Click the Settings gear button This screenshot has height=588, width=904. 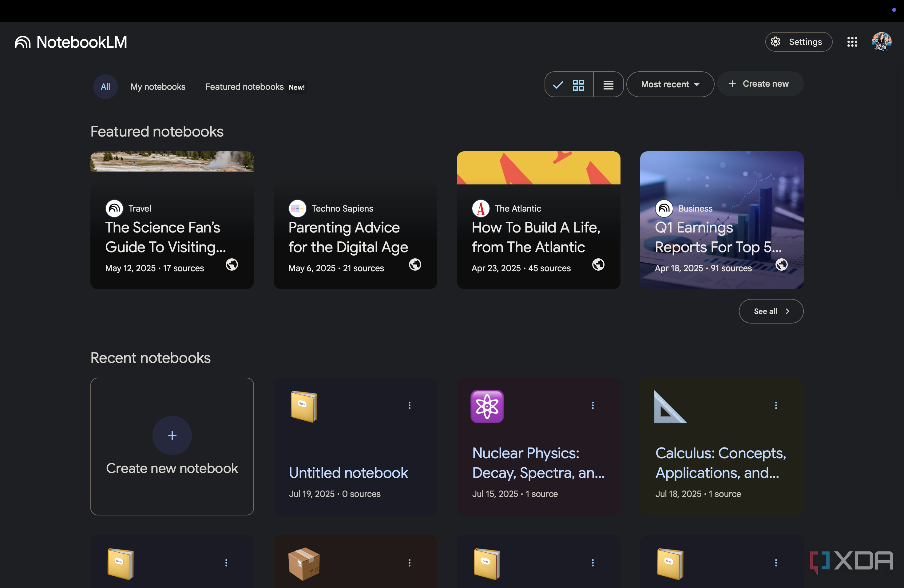pyautogui.click(x=799, y=42)
